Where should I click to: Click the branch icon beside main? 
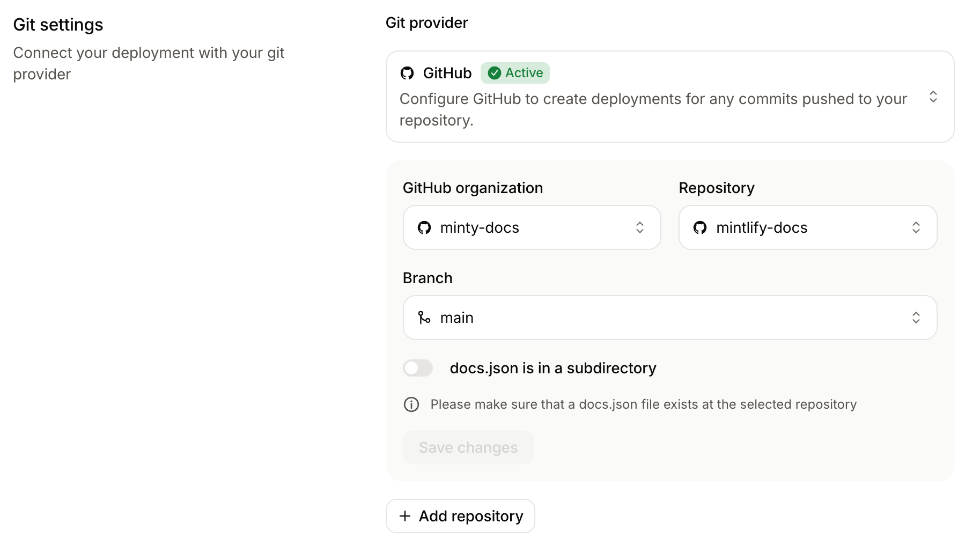[x=424, y=318]
